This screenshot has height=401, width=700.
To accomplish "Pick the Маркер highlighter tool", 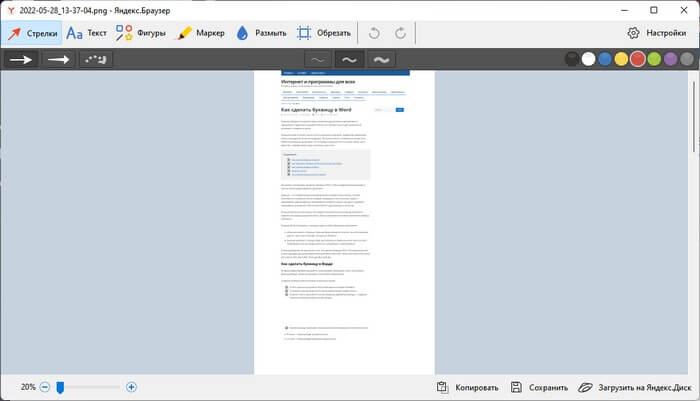I will click(200, 33).
